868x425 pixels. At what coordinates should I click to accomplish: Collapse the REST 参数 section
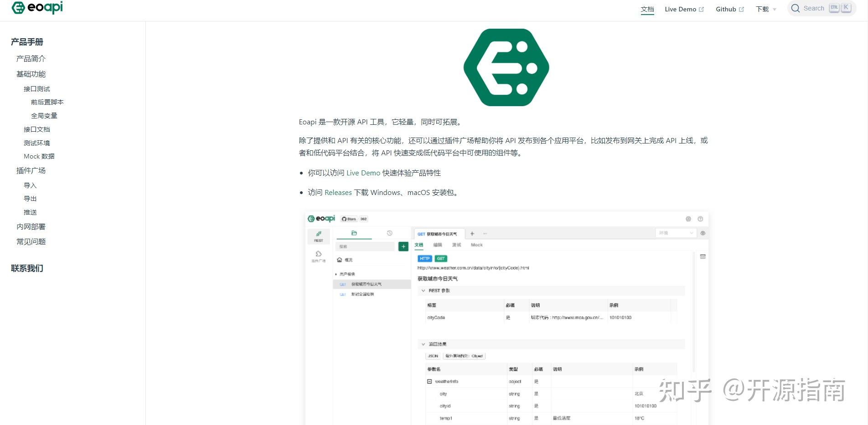(x=423, y=290)
